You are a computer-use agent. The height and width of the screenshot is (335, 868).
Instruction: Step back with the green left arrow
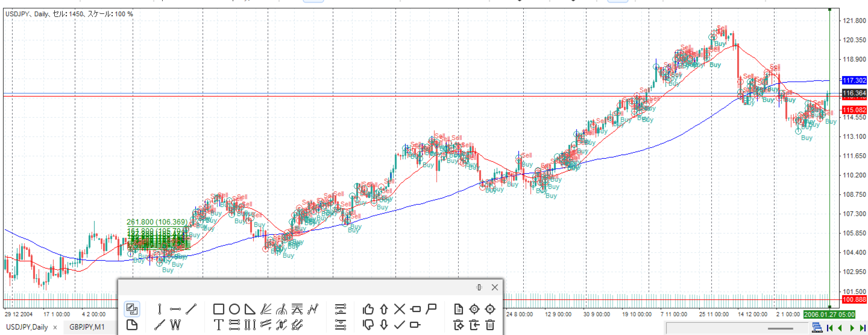[x=840, y=328]
